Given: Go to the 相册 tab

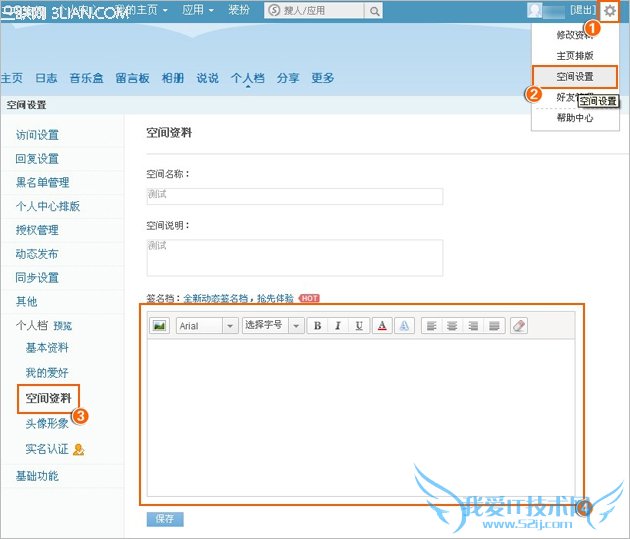Looking at the screenshot, I should point(173,78).
